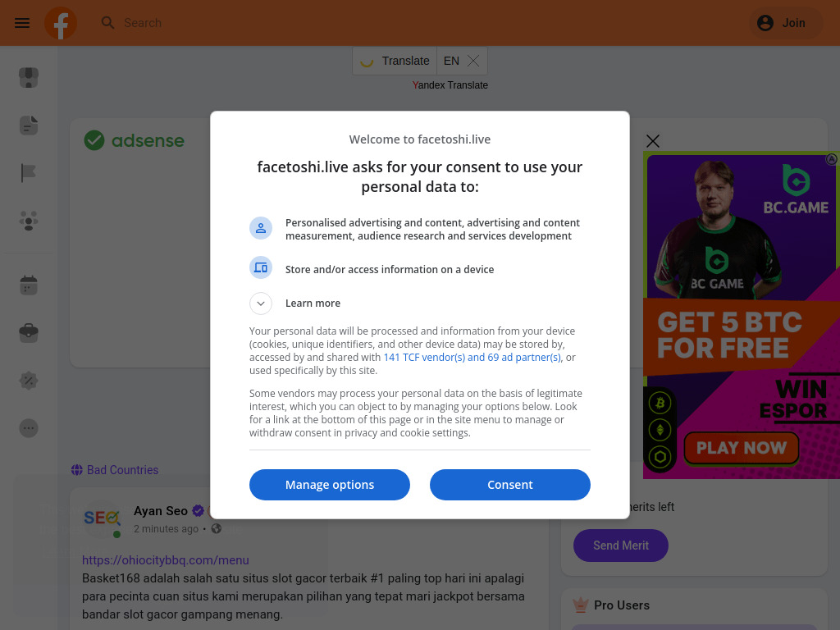Viewport: 840px width, 630px height.
Task: Open the groups sidebar icon
Action: 29,221
